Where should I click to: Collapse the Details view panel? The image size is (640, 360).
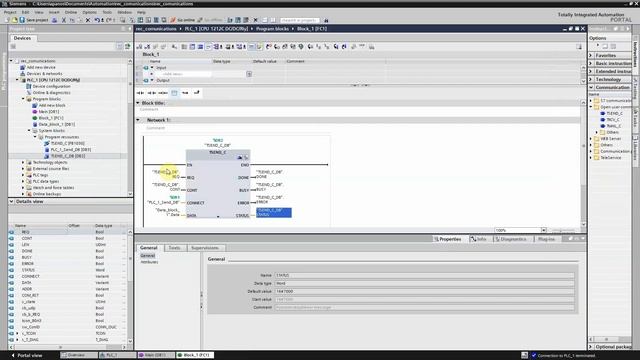coord(11,202)
